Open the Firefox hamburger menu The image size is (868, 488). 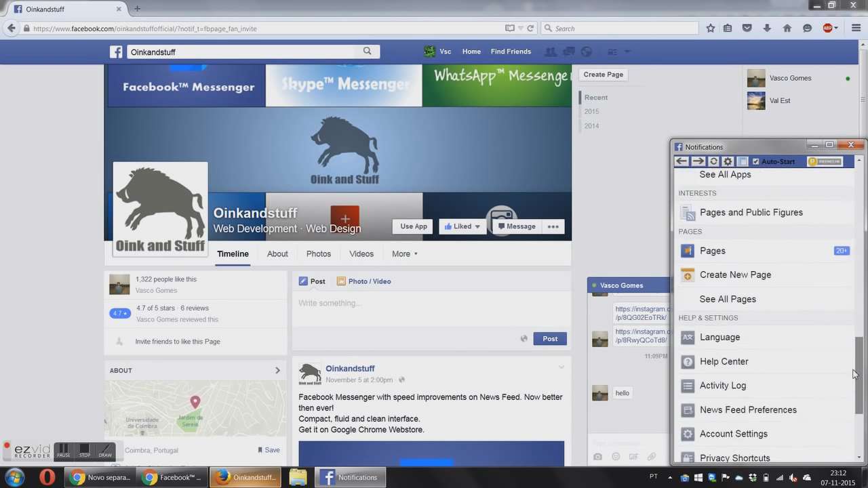tap(856, 28)
